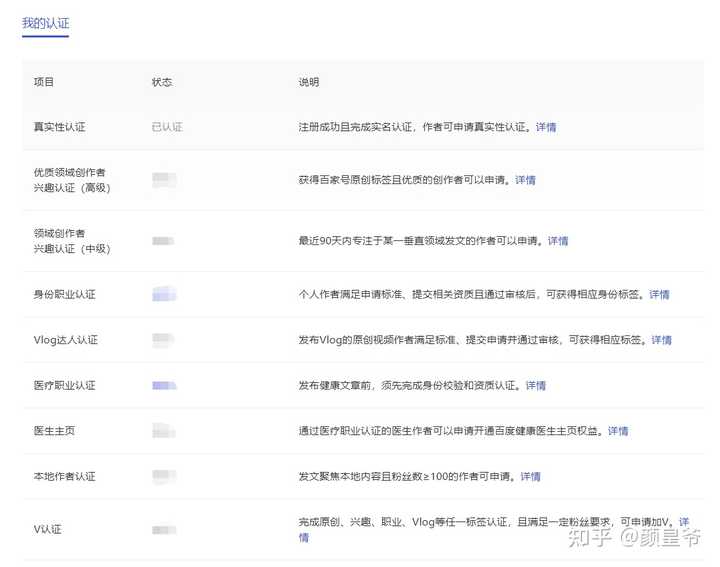Click the 状态 column header
Screen dimensions: 720x567
(x=162, y=82)
